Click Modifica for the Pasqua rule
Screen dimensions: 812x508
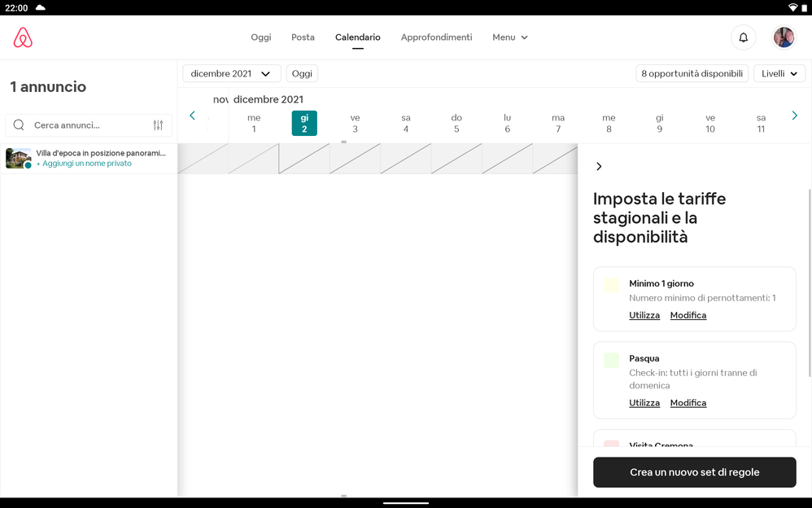(688, 403)
